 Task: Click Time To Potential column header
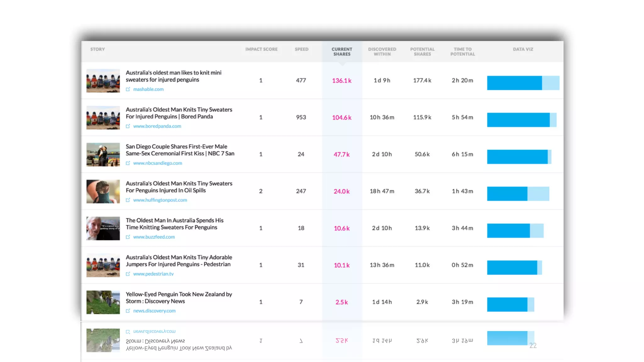point(462,52)
